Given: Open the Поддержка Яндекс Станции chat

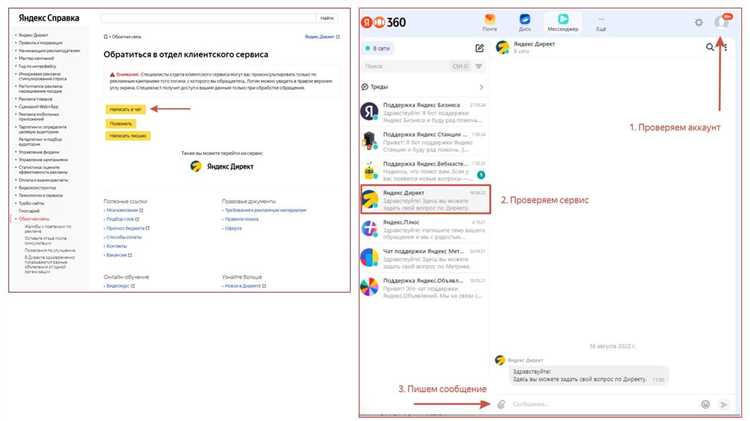Looking at the screenshot, I should (x=424, y=141).
